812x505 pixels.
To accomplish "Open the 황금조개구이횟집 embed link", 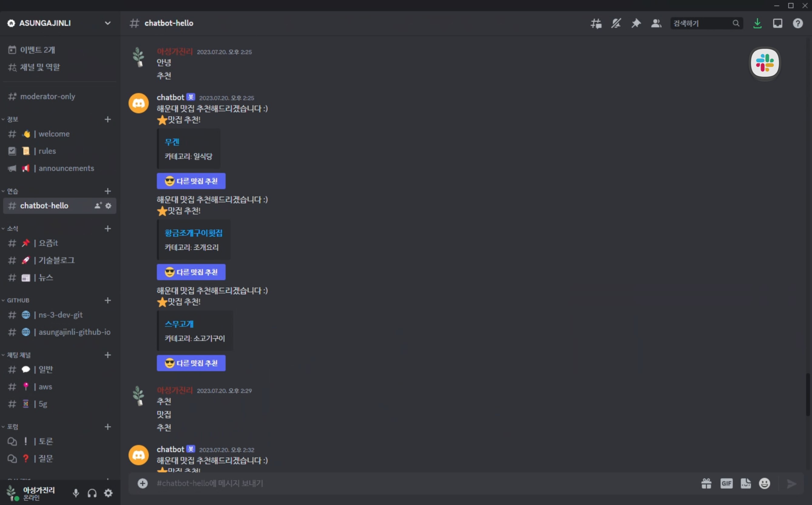I will [194, 233].
